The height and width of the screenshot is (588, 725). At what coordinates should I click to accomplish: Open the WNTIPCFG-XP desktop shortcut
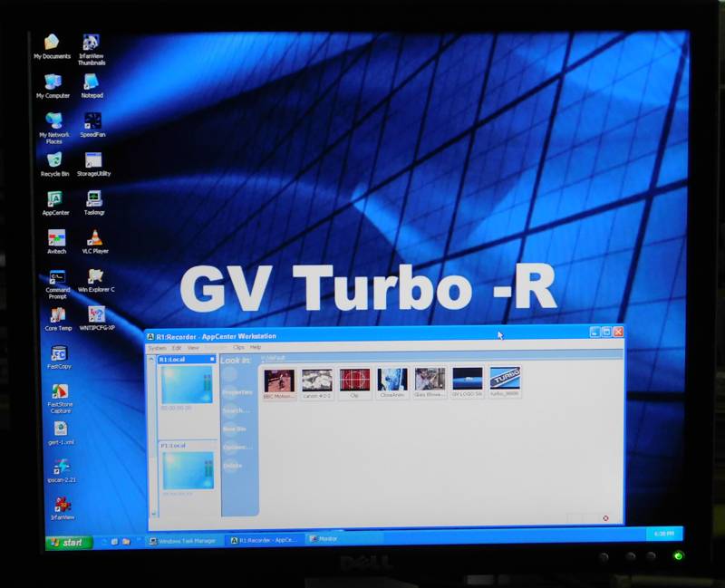(97, 319)
